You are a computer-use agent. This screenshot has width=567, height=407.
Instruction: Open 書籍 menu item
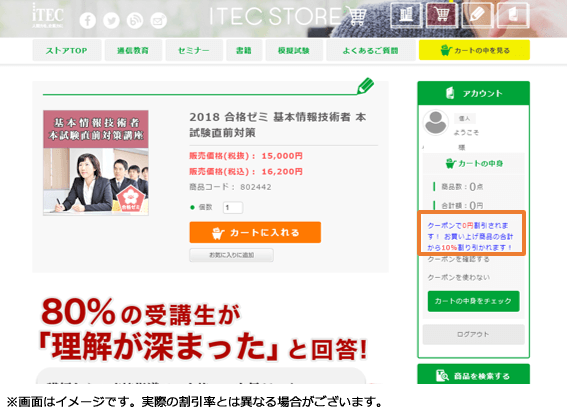pos(244,50)
